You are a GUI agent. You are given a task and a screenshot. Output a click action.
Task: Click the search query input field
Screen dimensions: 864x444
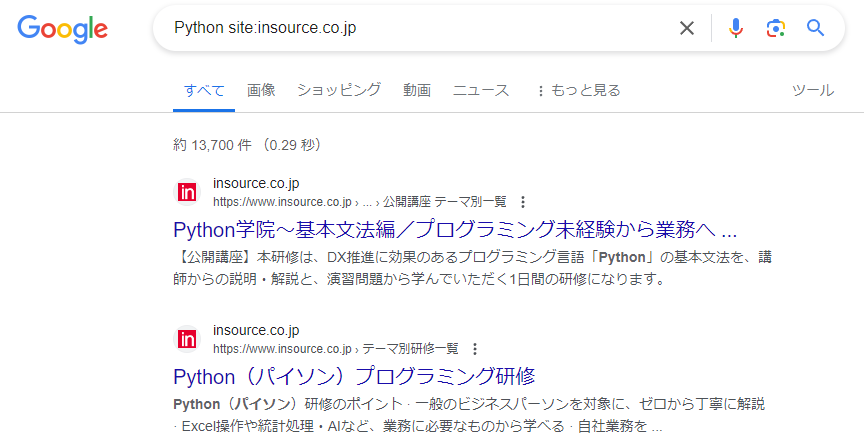pos(420,28)
